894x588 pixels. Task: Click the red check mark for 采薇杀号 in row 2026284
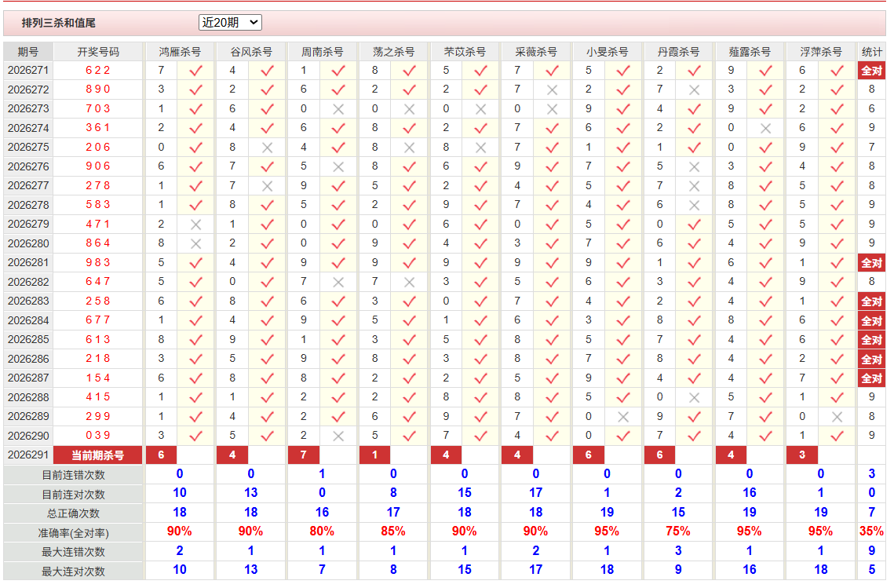552,320
